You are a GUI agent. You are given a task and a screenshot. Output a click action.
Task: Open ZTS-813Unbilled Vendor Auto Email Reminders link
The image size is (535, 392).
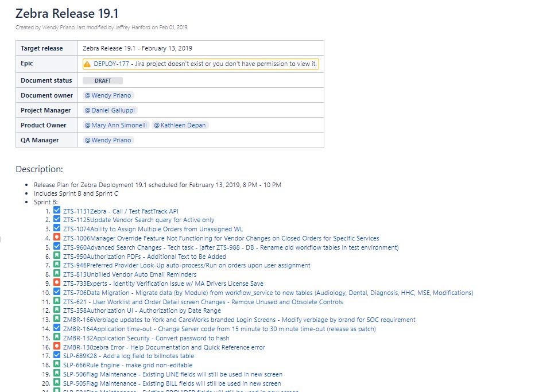130,274
